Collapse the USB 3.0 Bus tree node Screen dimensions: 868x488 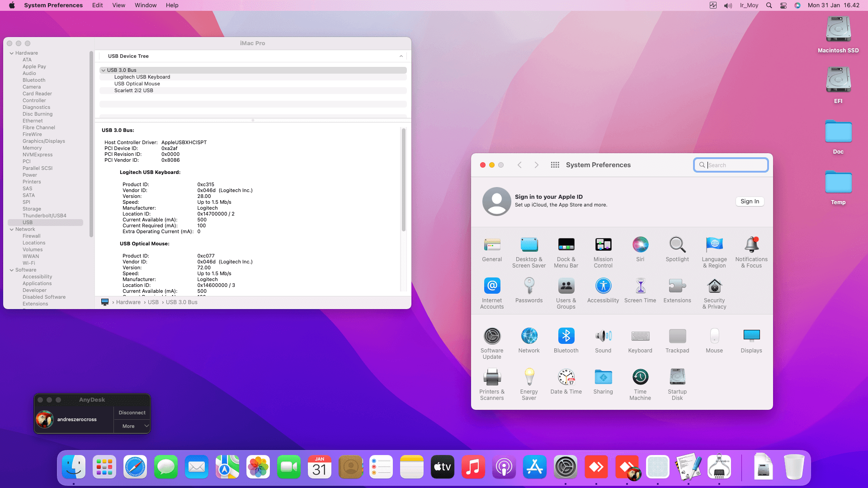tap(104, 70)
